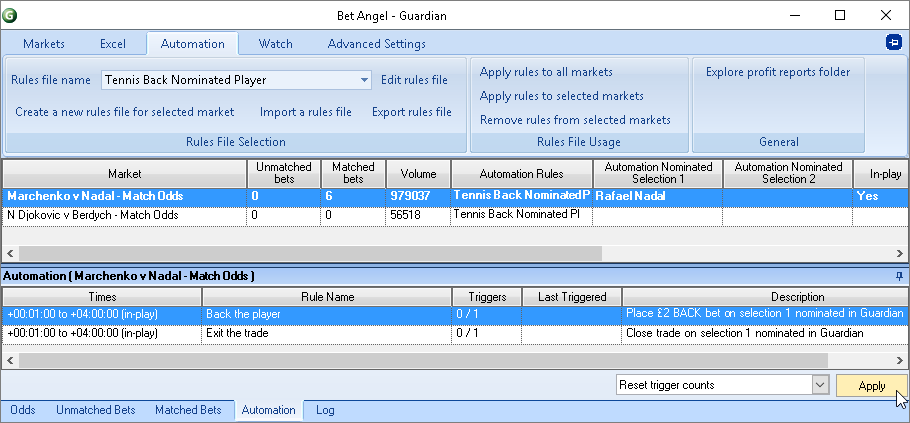Click Automation Nominated Selection 1 header
The width and height of the screenshot is (910, 423).
(658, 173)
